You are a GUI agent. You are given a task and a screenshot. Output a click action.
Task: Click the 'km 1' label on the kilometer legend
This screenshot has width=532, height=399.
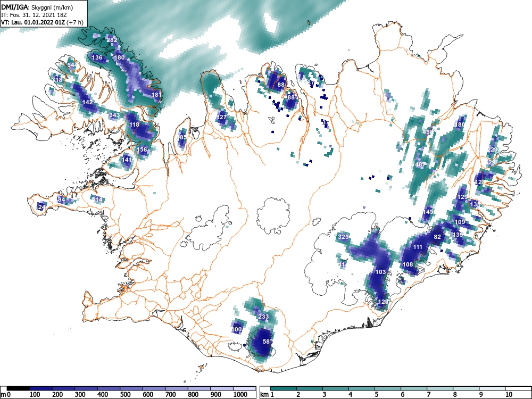click(268, 394)
